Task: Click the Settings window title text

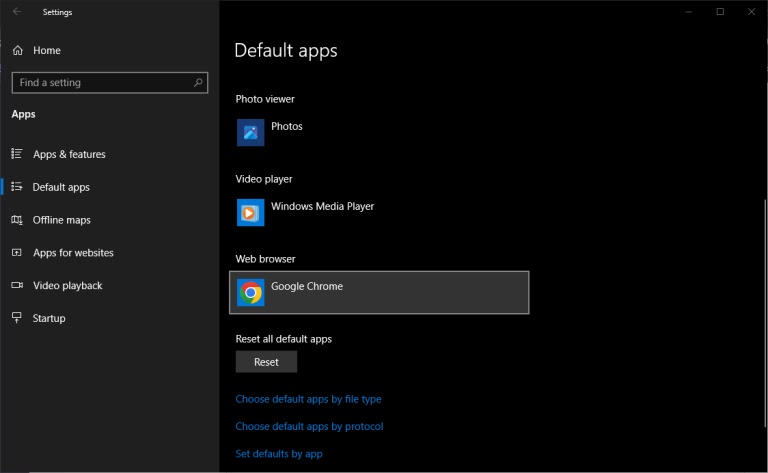Action: pos(57,12)
